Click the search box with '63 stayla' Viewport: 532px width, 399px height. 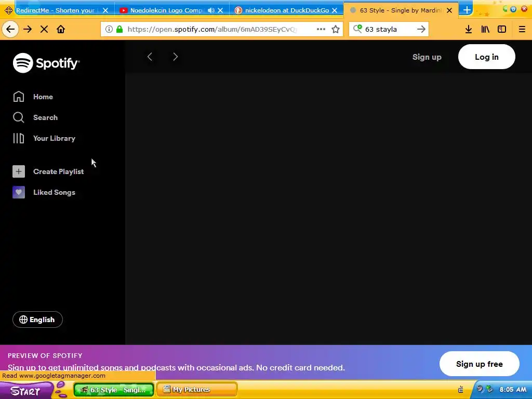[389, 29]
